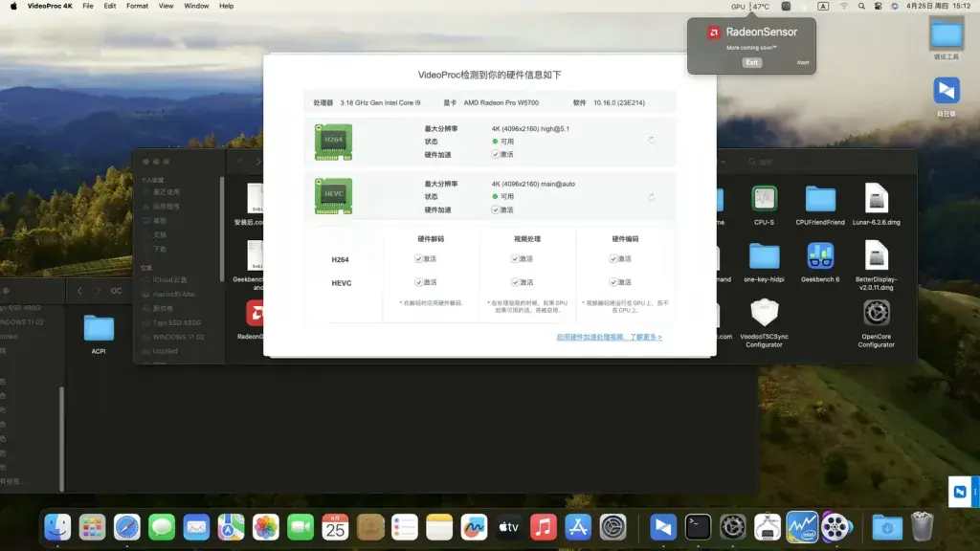Open Terminal from the Dock
The height and width of the screenshot is (551, 980).
(698, 527)
